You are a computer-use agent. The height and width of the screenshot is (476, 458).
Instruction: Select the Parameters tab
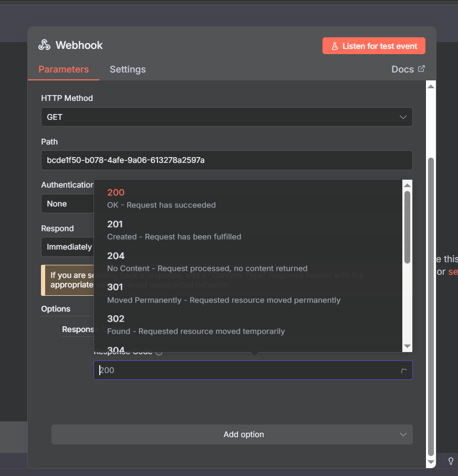64,69
